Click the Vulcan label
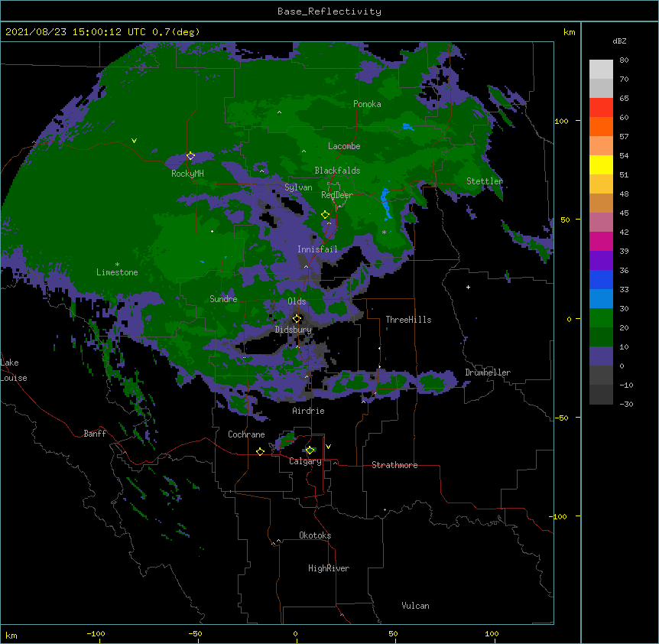 [x=415, y=606]
